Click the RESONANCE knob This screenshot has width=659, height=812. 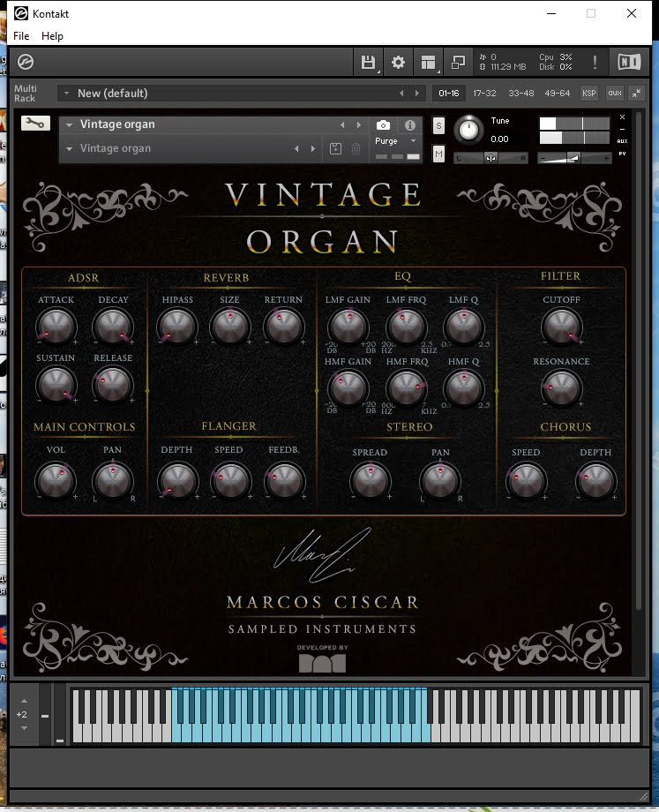pyautogui.click(x=562, y=388)
